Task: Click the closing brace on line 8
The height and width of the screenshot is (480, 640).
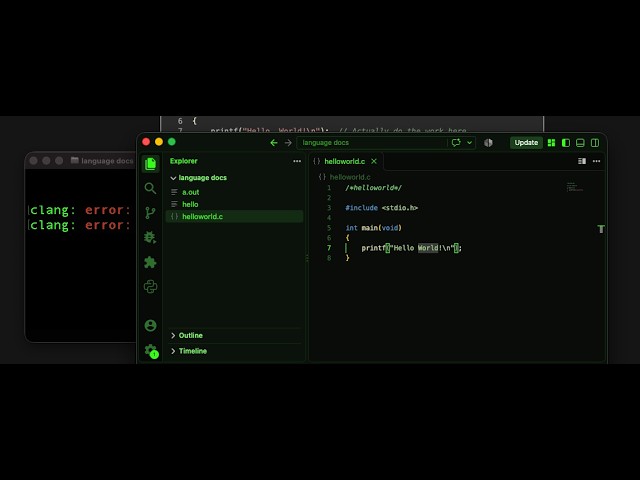Action: pos(347,258)
